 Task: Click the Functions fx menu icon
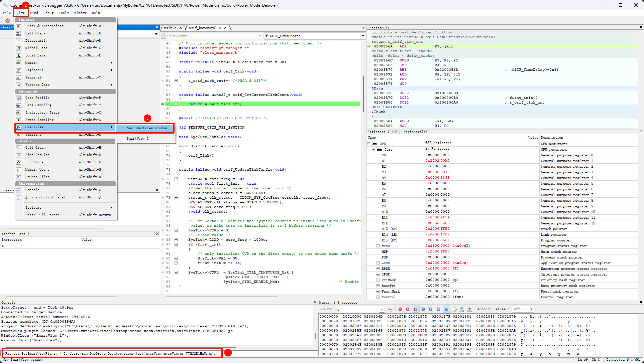pos(19,162)
